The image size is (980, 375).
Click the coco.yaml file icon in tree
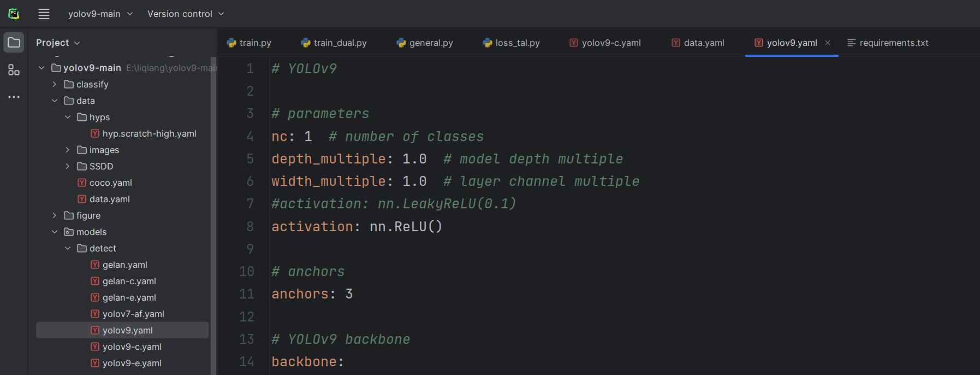[x=82, y=183]
